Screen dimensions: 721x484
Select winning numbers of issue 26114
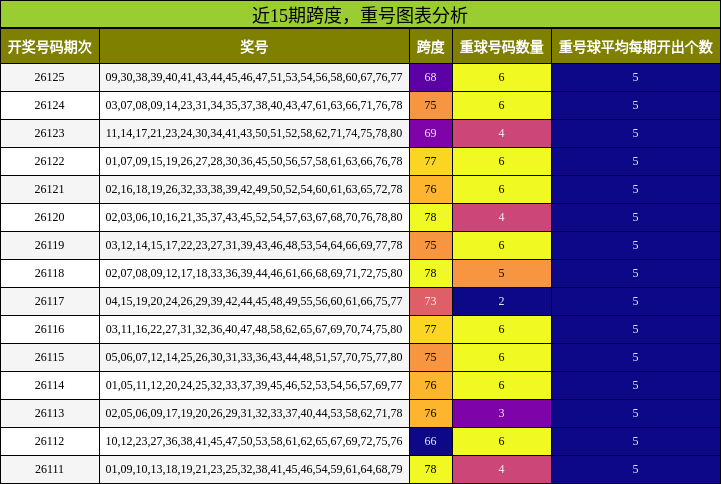click(x=254, y=386)
